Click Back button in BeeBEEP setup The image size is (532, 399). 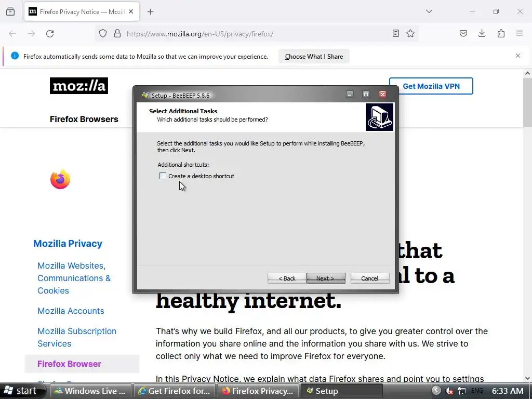287,278
